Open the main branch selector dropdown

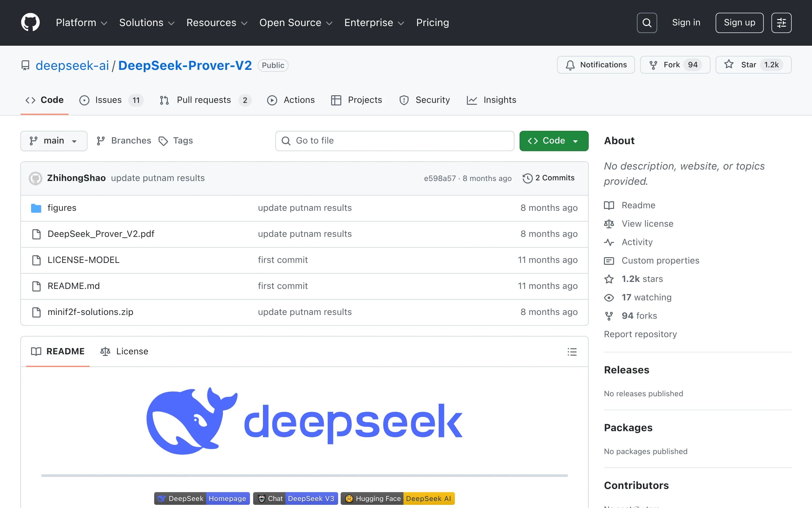[x=54, y=141]
